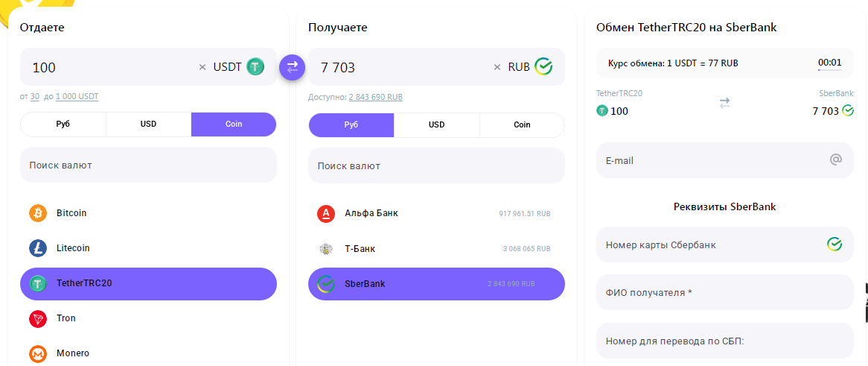Viewport: 868px width, 366px height.
Task: Click the maximum 1 000 USDT link
Action: (77, 96)
